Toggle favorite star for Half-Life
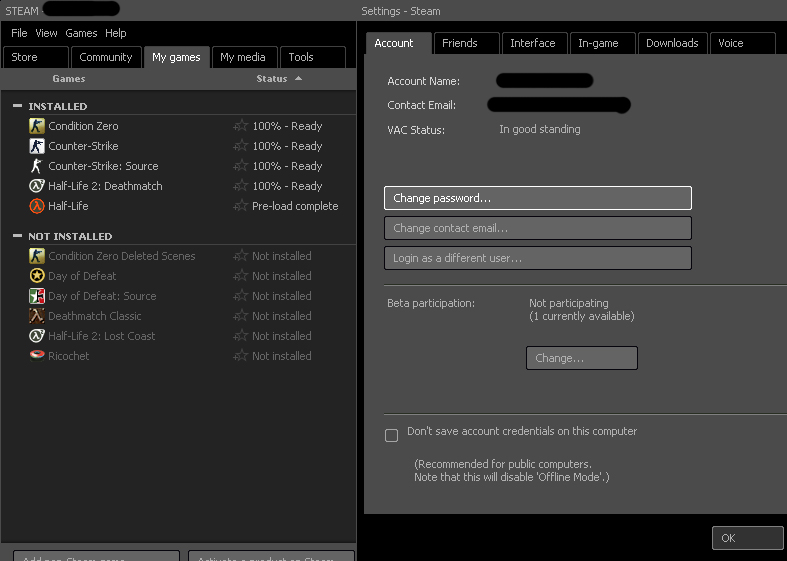The width and height of the screenshot is (787, 561). (x=241, y=206)
